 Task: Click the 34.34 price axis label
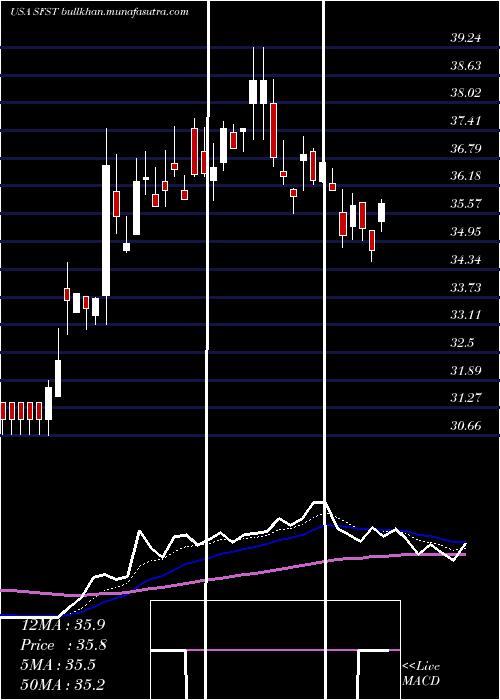[466, 259]
